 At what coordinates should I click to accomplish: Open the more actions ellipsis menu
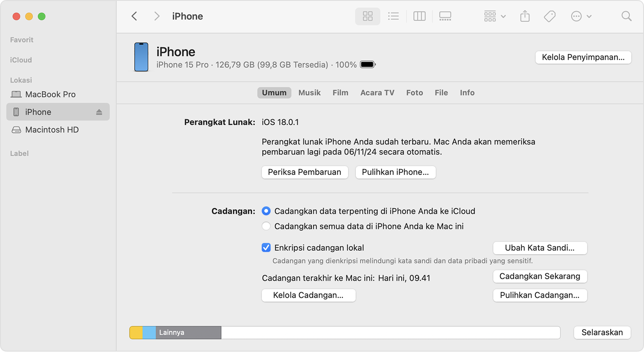point(581,16)
